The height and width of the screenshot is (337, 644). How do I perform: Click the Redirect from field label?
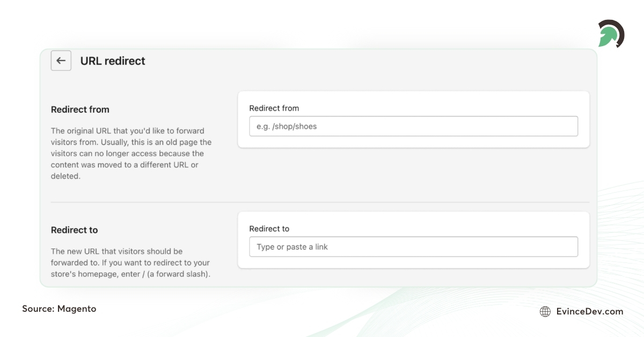click(x=274, y=108)
